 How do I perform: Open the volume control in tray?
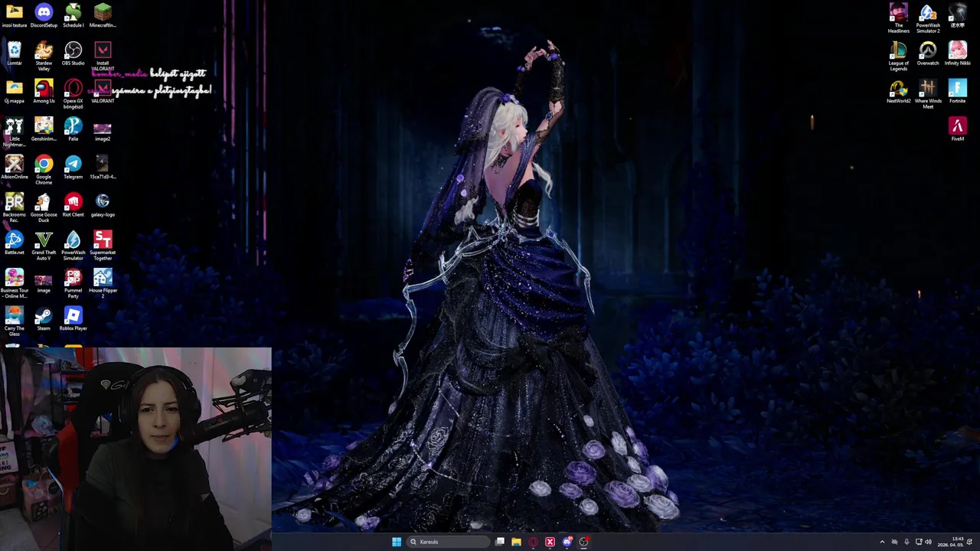point(929,542)
